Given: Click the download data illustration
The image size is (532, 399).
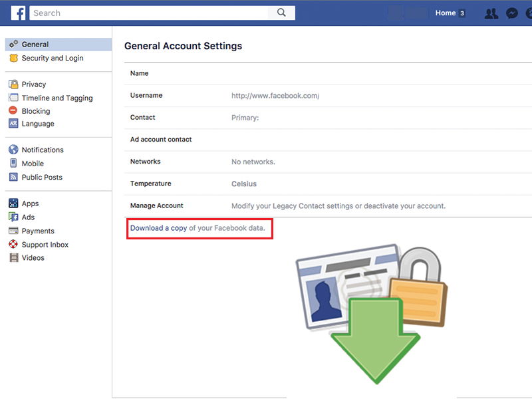Looking at the screenshot, I should coord(372,314).
